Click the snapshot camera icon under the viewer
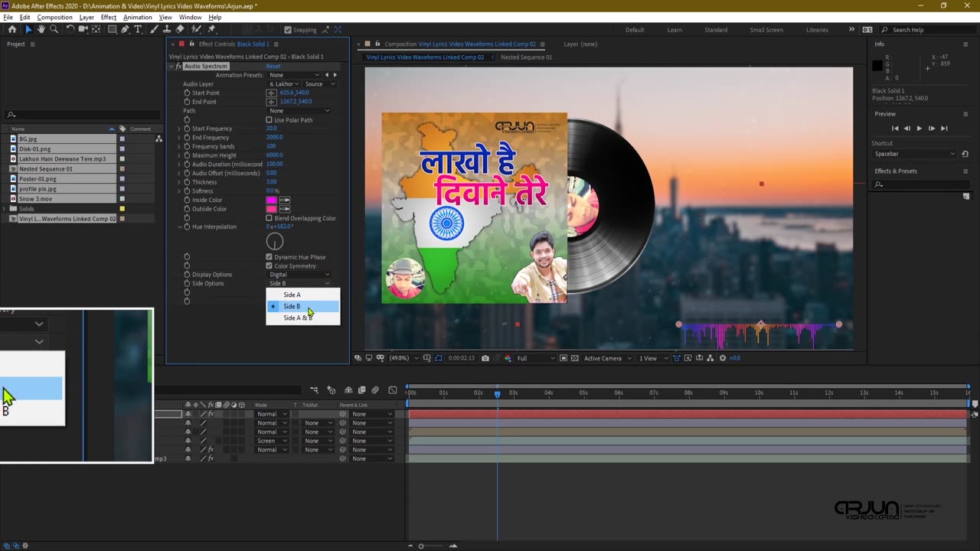980x551 pixels. tap(485, 358)
